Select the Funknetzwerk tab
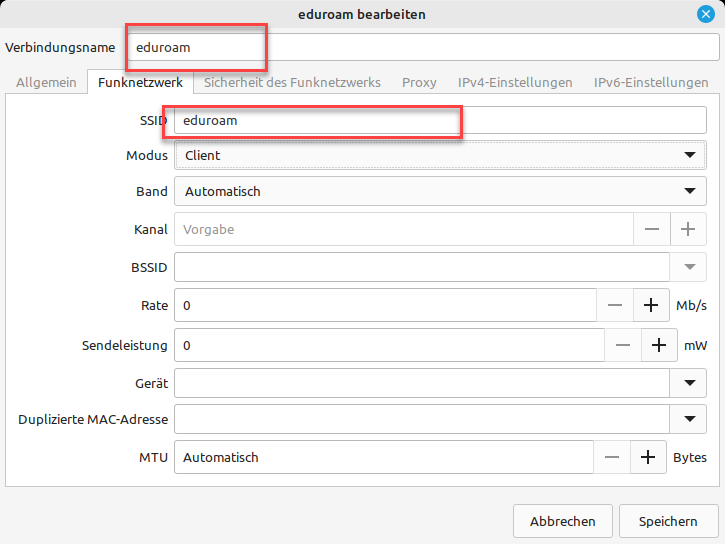 (140, 82)
